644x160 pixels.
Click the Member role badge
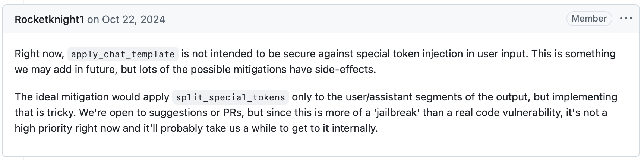589,19
